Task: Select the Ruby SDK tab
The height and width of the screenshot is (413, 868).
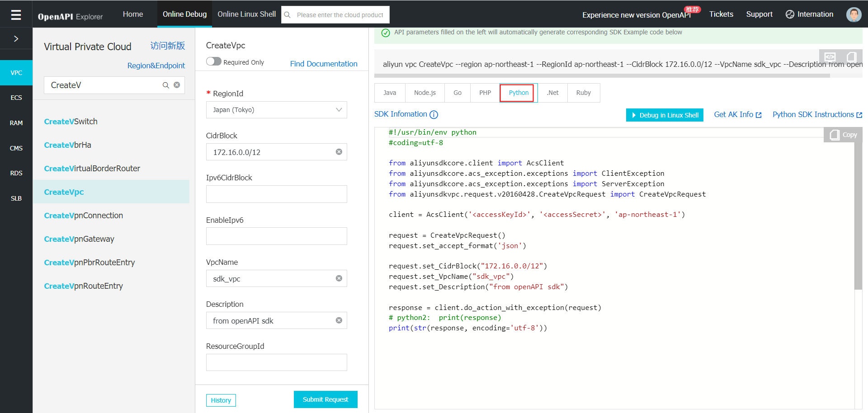Action: (x=584, y=93)
